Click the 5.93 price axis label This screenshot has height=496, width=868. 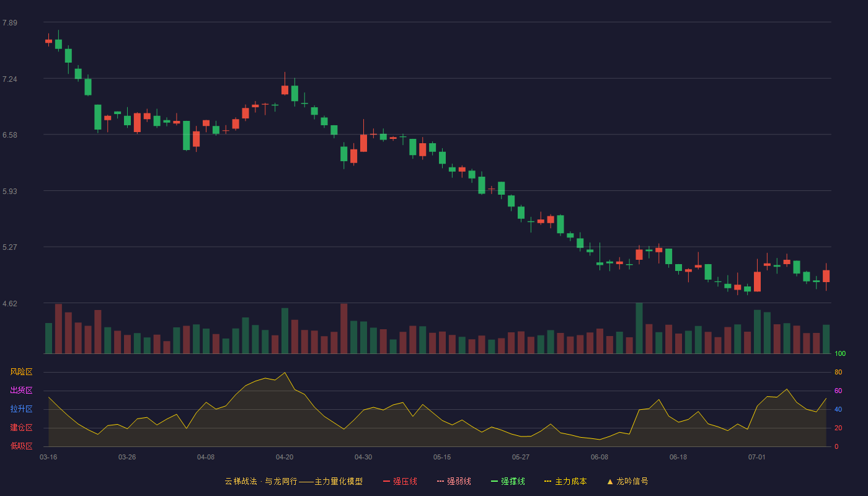[x=10, y=192]
